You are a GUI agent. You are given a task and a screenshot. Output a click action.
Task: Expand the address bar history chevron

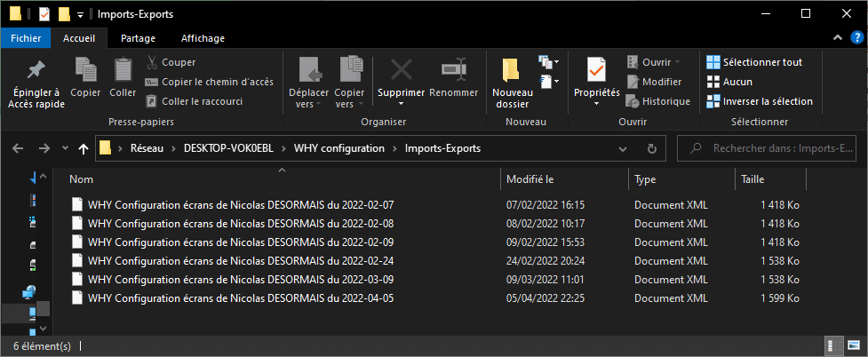[624, 148]
